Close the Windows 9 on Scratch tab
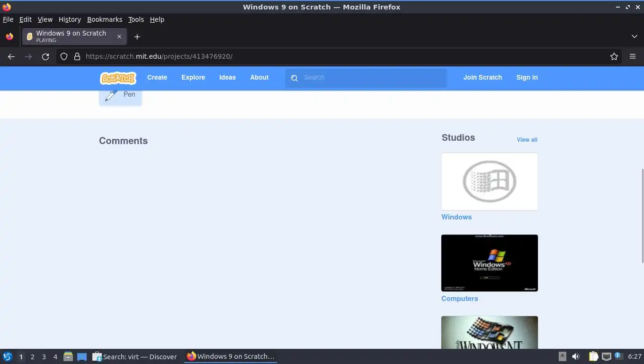The image size is (644, 364). click(119, 36)
